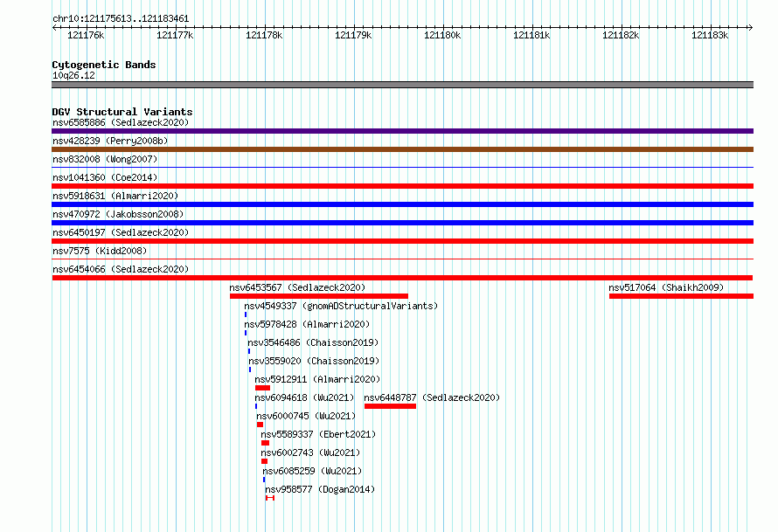Click the nsv5589337 (Ebert2021) label

318,434
